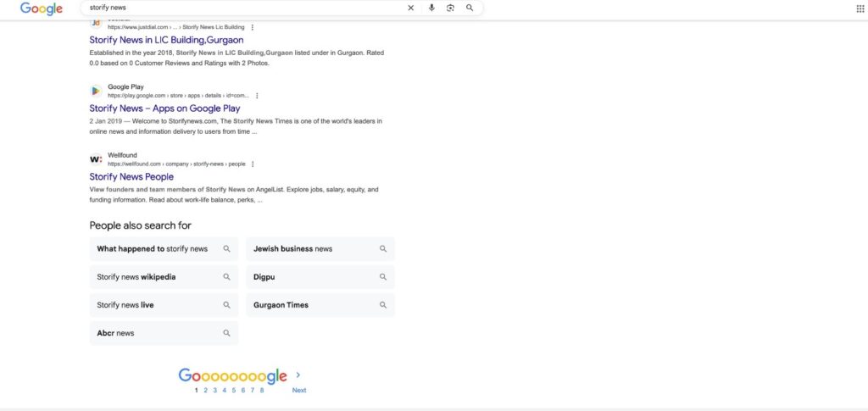Open search by image lens icon
This screenshot has width=868, height=411.
point(451,8)
